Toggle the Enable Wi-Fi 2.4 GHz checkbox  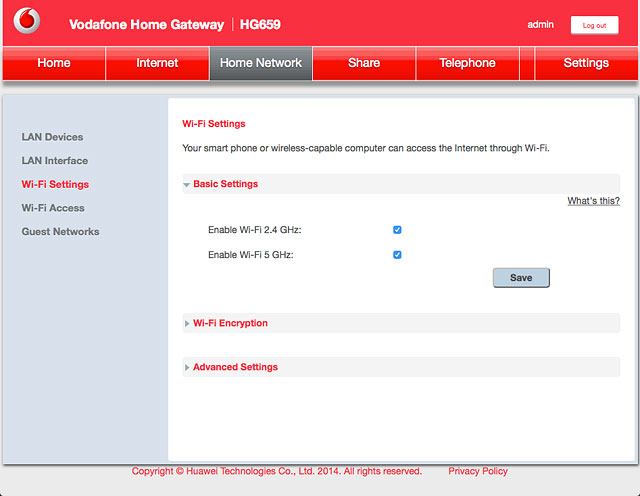(x=397, y=230)
